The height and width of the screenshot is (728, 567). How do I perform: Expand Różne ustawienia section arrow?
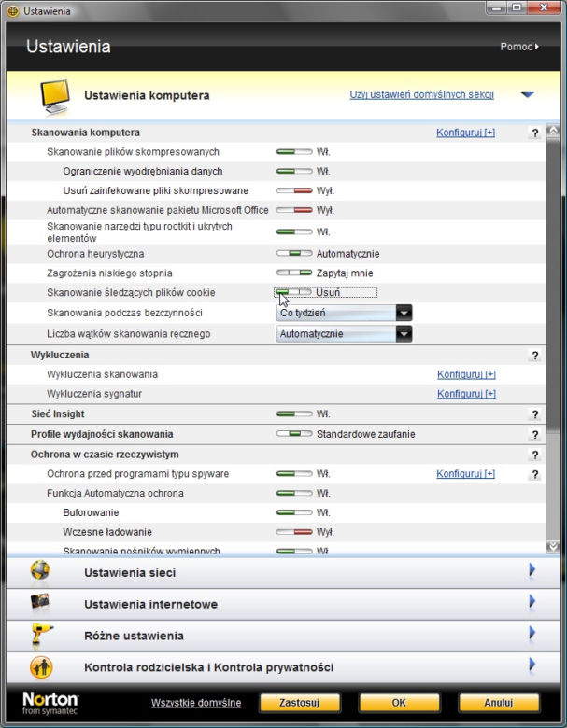click(532, 633)
